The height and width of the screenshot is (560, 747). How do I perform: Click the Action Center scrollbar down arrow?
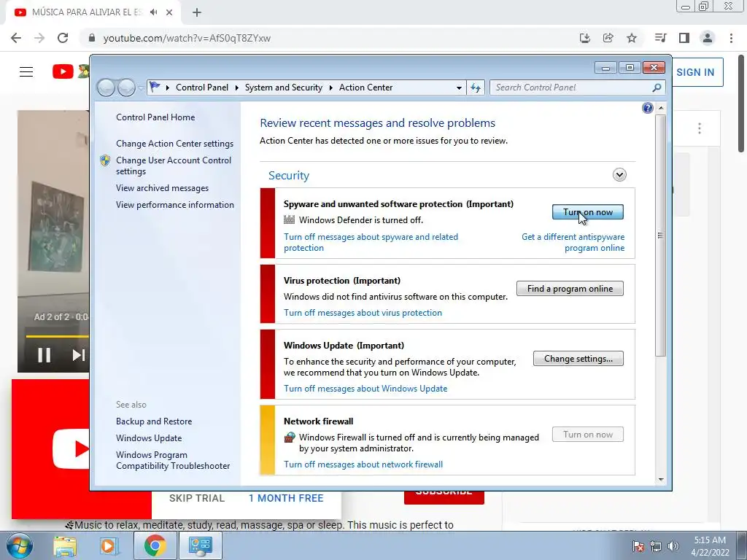pyautogui.click(x=661, y=480)
